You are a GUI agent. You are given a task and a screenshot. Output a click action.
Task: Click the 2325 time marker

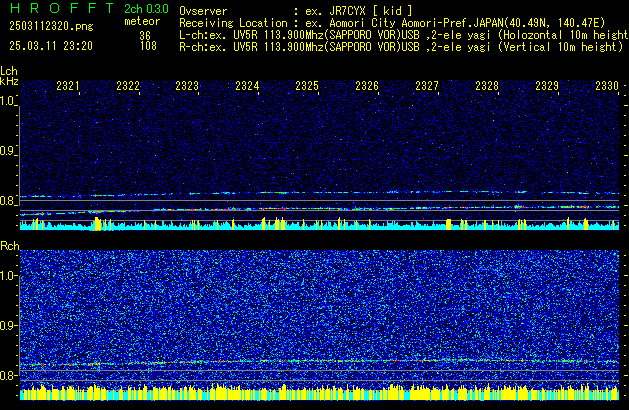click(307, 86)
